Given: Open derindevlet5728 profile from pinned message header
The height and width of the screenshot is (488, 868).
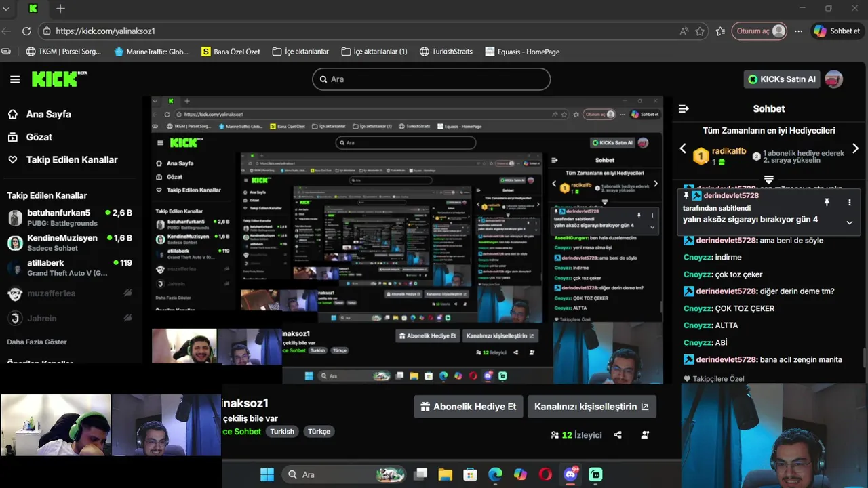Looking at the screenshot, I should [731, 195].
